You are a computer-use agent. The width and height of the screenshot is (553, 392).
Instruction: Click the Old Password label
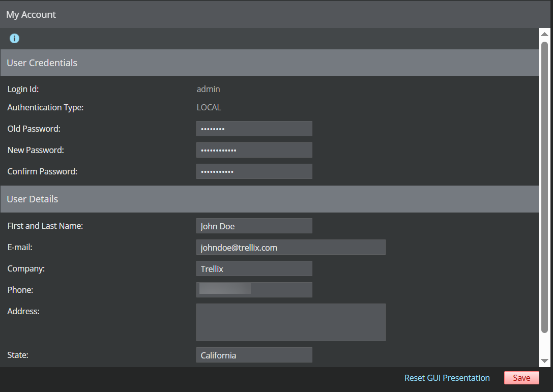click(x=34, y=129)
